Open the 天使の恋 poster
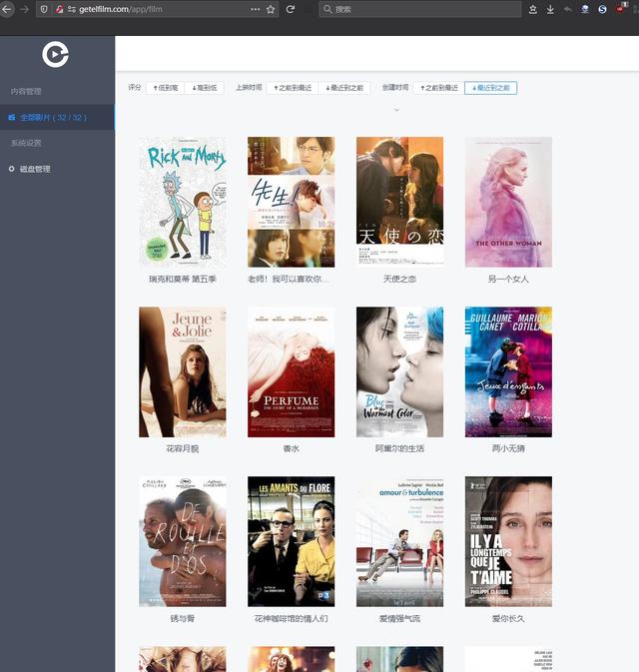Screen dimensions: 639x672 point(399,202)
